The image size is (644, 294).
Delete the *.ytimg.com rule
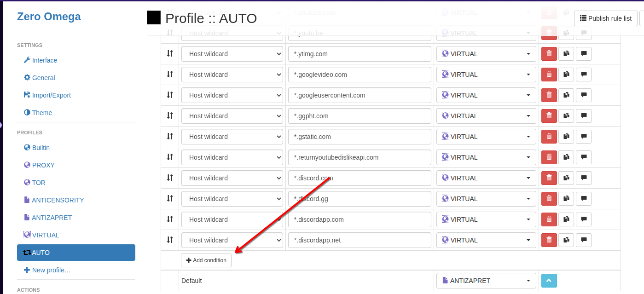549,54
